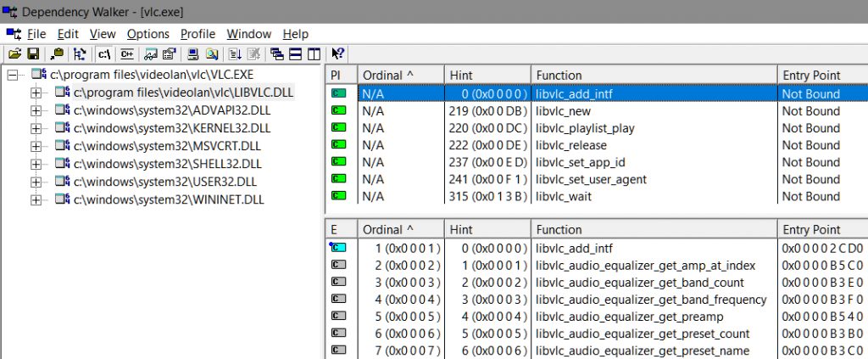This screenshot has width=868, height=359.
Task: Click the greyed Stop Profiling icon
Action: [x=253, y=53]
